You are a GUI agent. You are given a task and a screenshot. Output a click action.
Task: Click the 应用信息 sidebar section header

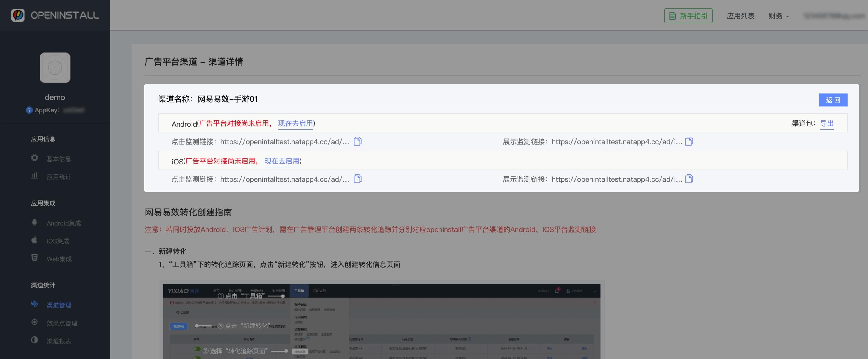43,139
